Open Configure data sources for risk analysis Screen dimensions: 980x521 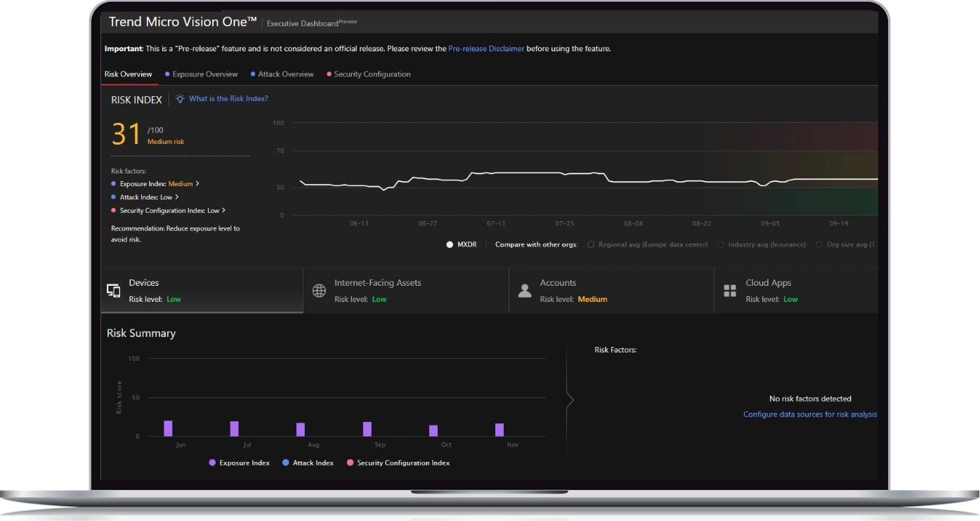tap(810, 414)
